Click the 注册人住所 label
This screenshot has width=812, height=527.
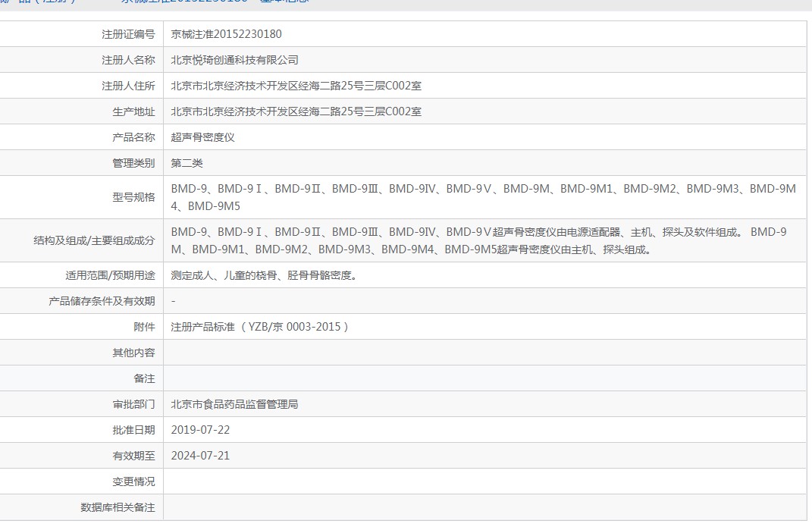tap(128, 86)
